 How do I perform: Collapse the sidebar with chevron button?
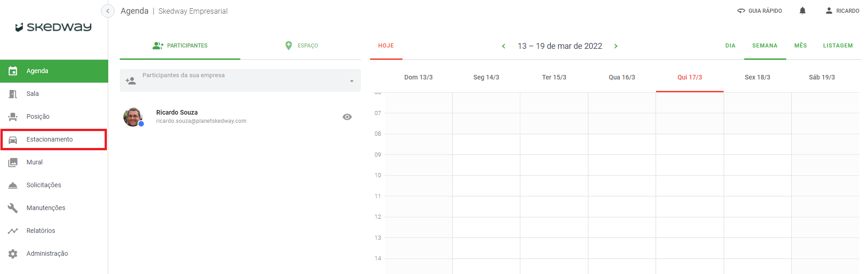coord(108,11)
